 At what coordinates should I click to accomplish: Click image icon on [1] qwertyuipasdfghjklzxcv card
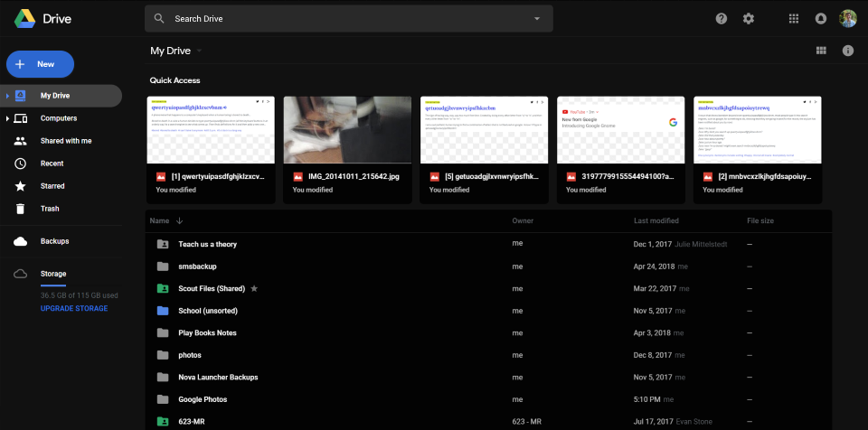[161, 176]
